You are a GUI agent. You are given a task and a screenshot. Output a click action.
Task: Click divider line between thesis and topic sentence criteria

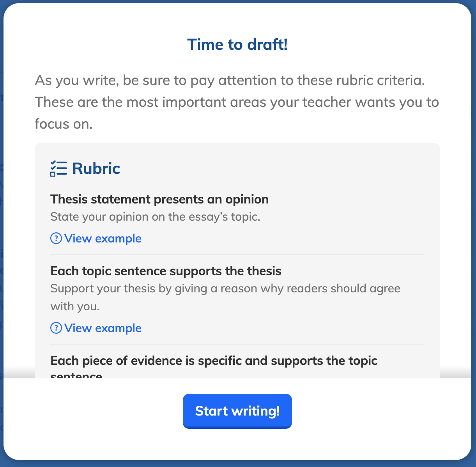tap(237, 255)
